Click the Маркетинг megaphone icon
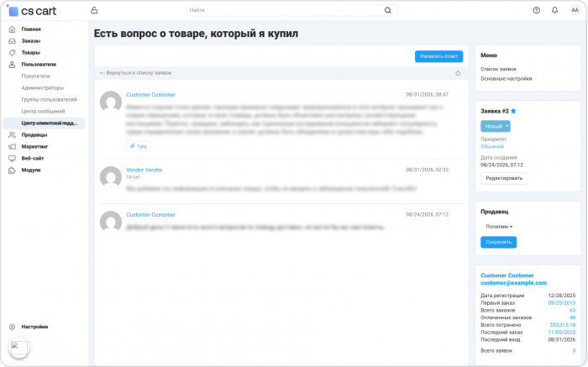Screen dimensions: 588x367 [12, 147]
